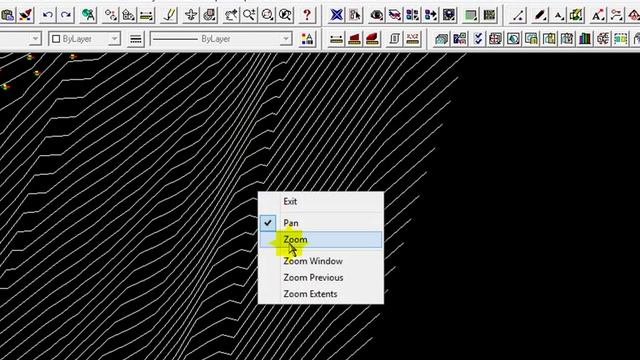Click the yellow-teal dashed selection icon

coord(620,39)
